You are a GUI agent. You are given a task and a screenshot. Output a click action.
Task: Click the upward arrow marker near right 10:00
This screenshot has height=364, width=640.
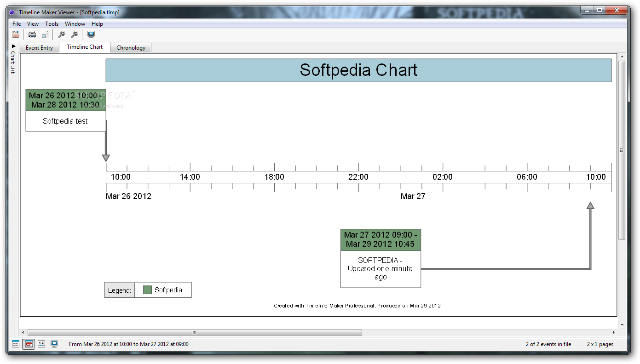pyautogui.click(x=590, y=205)
